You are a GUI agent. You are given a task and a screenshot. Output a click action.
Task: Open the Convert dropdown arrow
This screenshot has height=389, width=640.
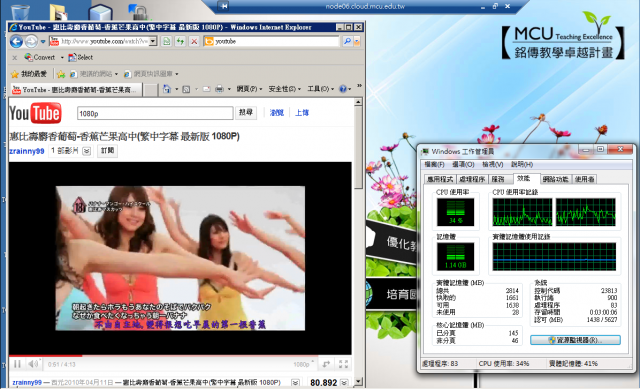coord(62,58)
